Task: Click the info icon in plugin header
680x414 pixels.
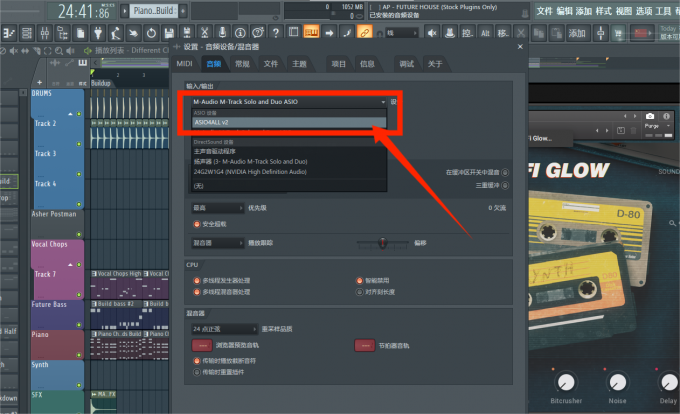Action: pos(666,116)
